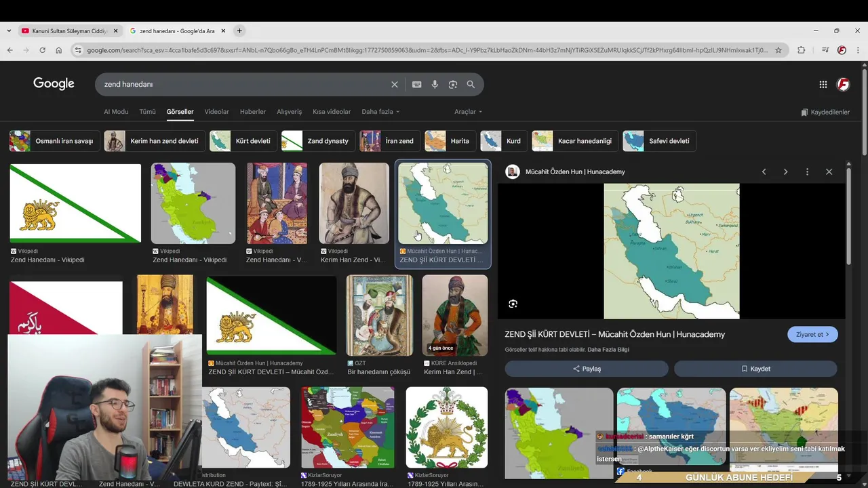Open Chrome profile icon in toolbar
Screen dimensions: 868x488
(842, 50)
